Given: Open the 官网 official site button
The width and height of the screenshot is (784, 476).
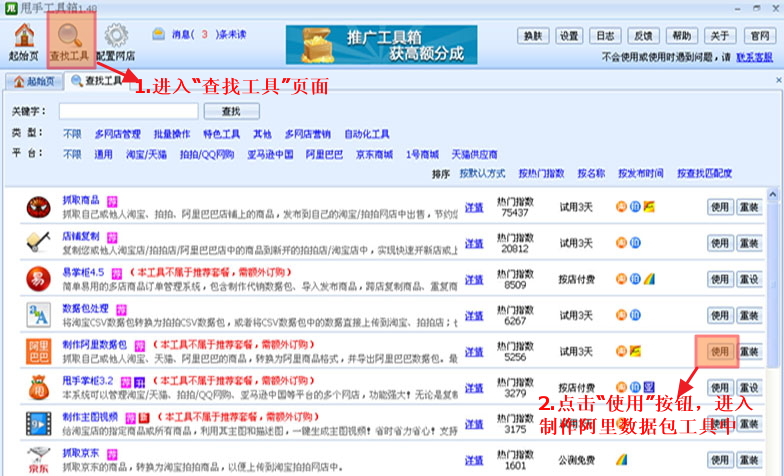Looking at the screenshot, I should click(x=760, y=36).
